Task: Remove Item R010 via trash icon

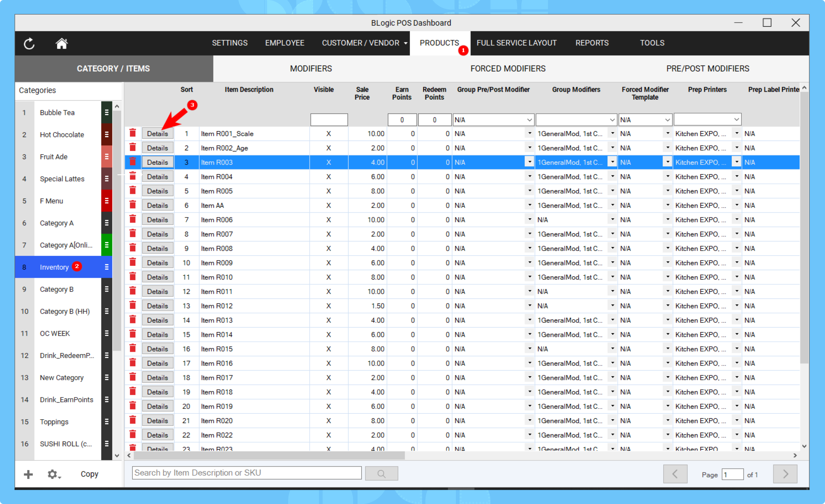Action: click(x=133, y=276)
